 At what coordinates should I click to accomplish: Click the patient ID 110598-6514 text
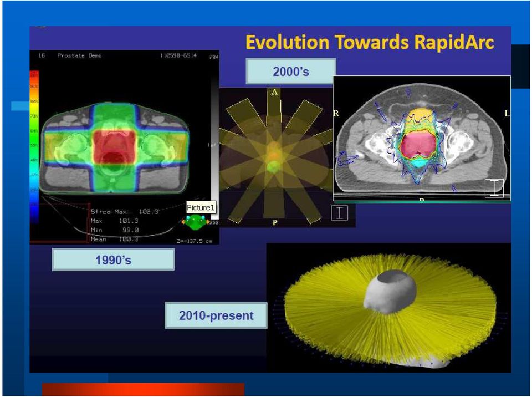178,55
